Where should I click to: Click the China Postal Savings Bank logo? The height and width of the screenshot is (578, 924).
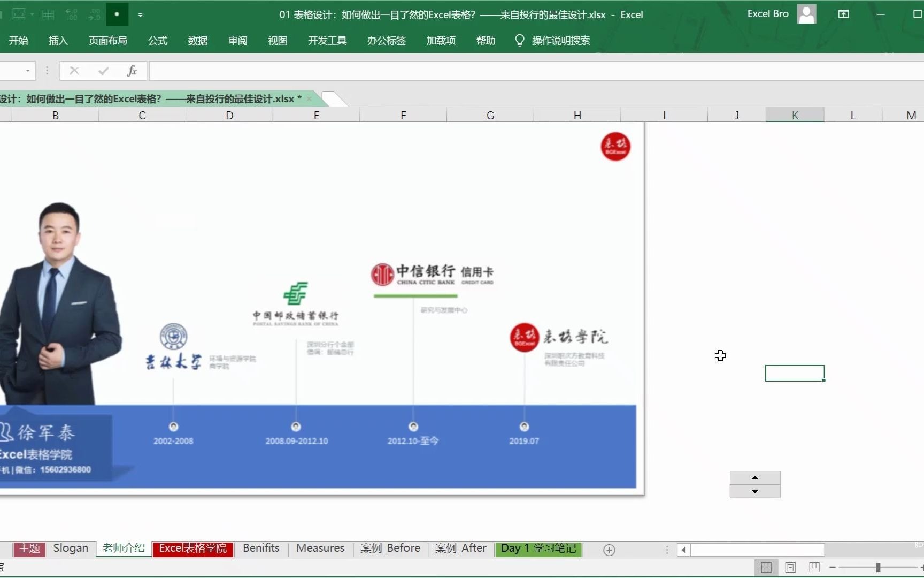tap(296, 304)
